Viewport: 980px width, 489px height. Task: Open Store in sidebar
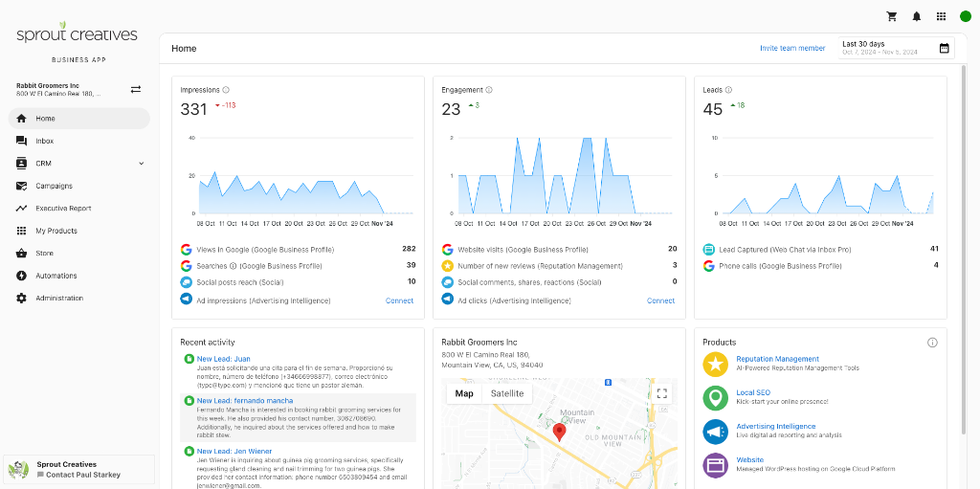[78, 254]
